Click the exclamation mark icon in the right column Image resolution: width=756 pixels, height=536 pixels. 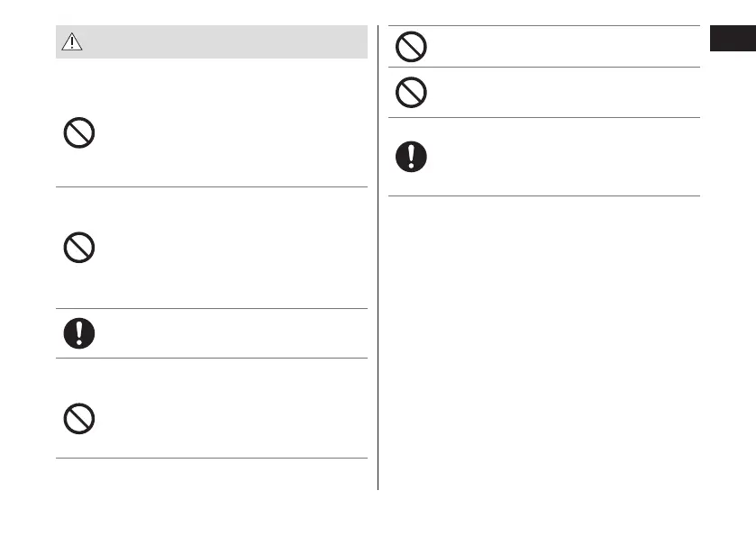pos(411,158)
